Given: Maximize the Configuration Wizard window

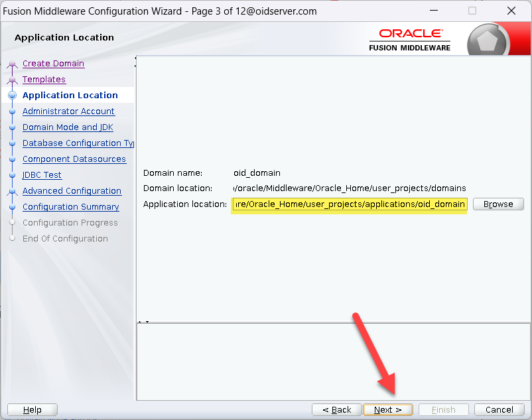Looking at the screenshot, I should [472, 11].
